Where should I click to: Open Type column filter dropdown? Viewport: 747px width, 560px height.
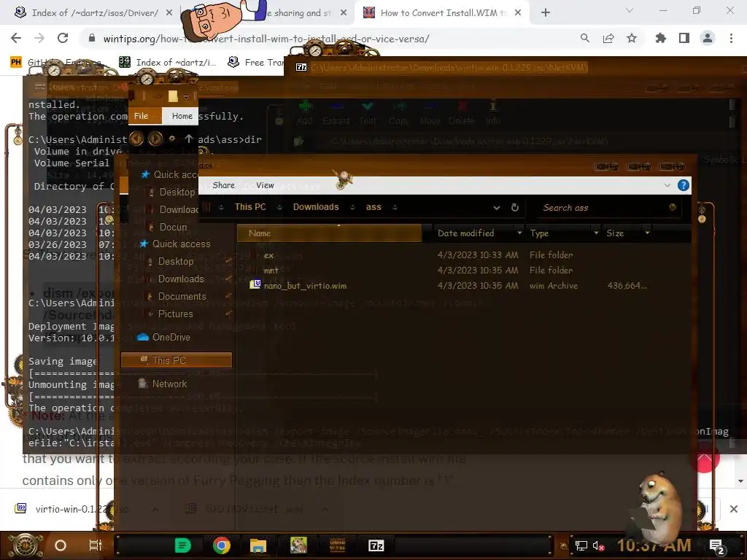[x=596, y=233]
